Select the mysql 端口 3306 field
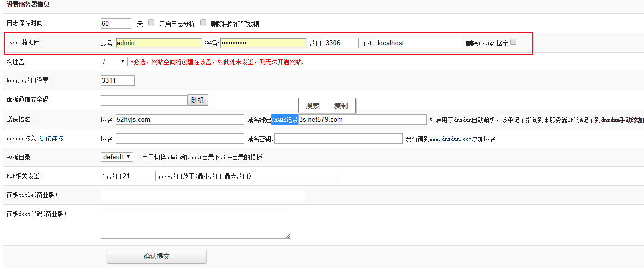The image size is (644, 279). pyautogui.click(x=341, y=43)
